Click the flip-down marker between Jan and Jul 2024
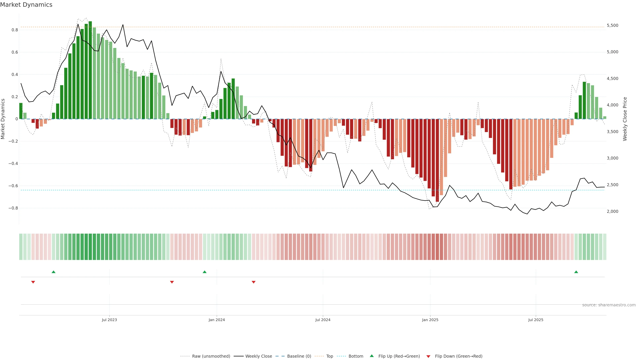Screen dimensions: 644x362 [254, 282]
